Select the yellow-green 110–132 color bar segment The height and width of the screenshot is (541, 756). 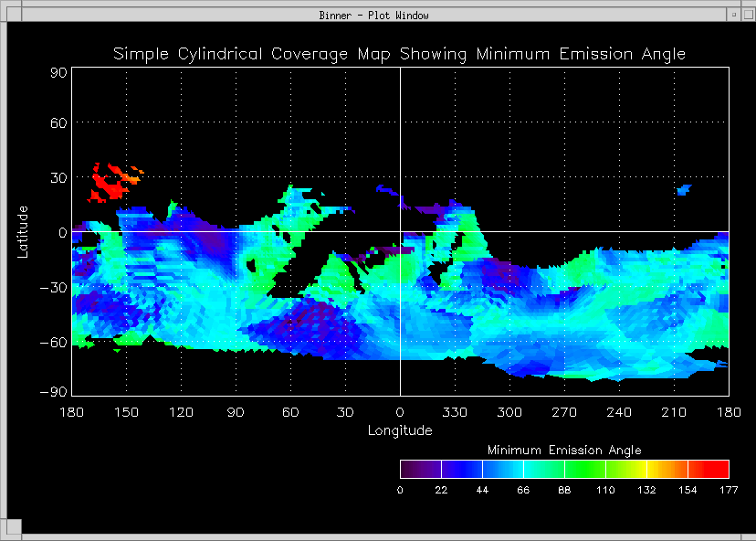[625, 469]
